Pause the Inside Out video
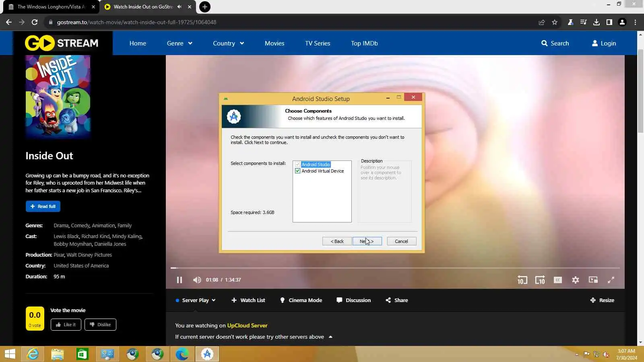This screenshot has height=362, width=644. coord(180,280)
